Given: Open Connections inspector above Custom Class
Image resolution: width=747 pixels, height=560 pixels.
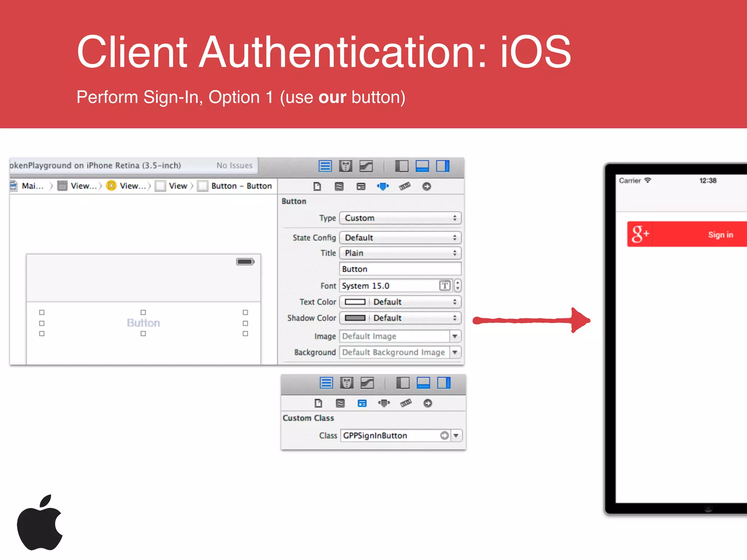Looking at the screenshot, I should tap(428, 403).
